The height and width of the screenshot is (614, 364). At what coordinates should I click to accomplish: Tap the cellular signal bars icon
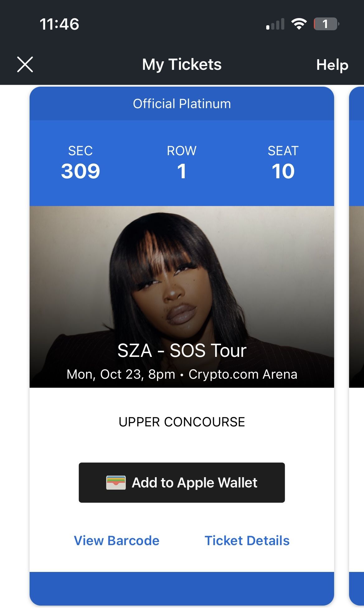[275, 24]
